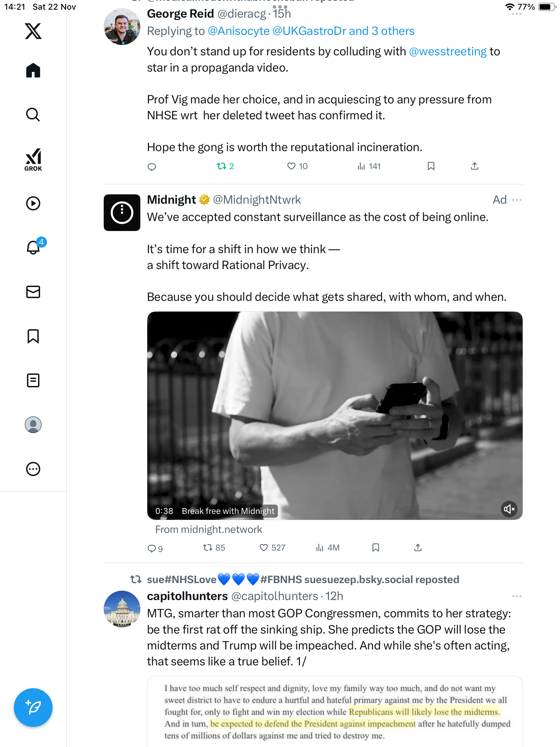Bookmark the Midnight ad post
This screenshot has width=560, height=747.
pyautogui.click(x=376, y=547)
